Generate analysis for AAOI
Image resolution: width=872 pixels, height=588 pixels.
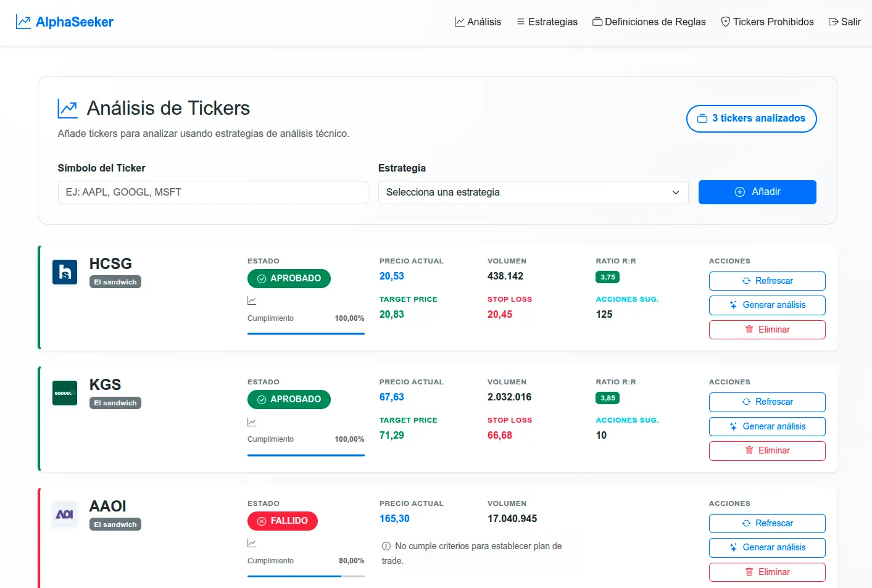767,547
